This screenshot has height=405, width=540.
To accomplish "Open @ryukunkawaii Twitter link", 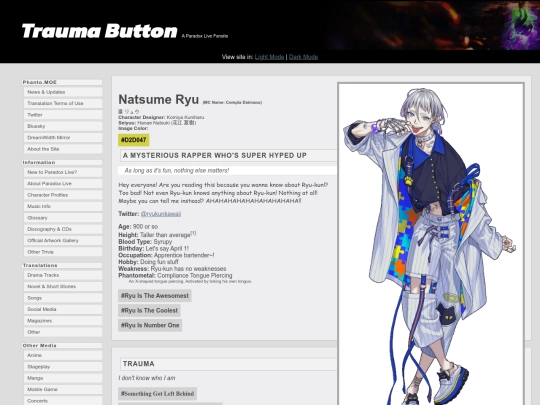I will tap(161, 214).
